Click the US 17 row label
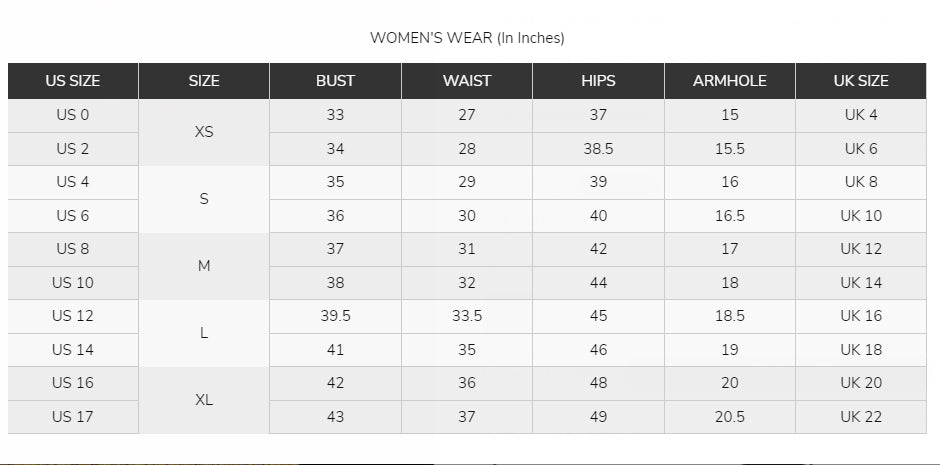This screenshot has width=940, height=465. 73,417
